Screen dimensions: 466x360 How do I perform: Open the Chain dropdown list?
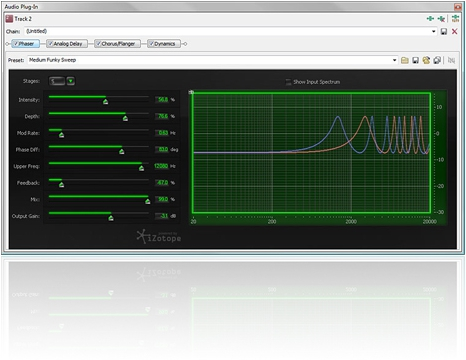coord(433,31)
